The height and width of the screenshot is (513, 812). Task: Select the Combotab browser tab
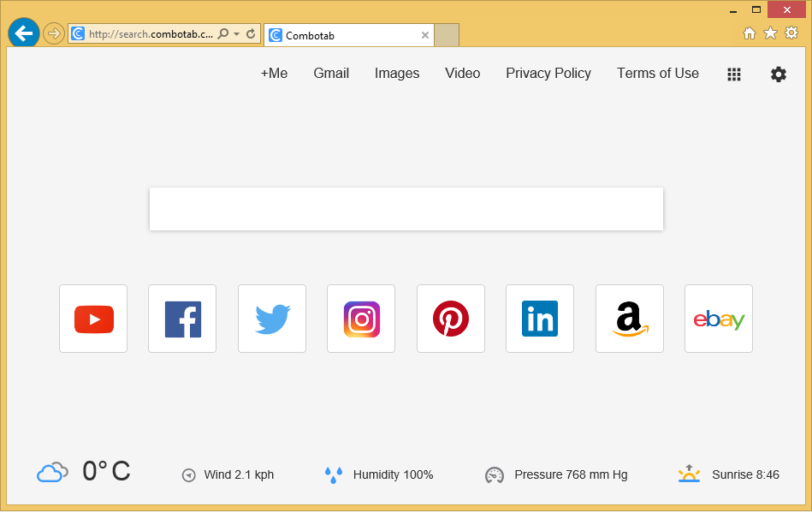pyautogui.click(x=342, y=35)
